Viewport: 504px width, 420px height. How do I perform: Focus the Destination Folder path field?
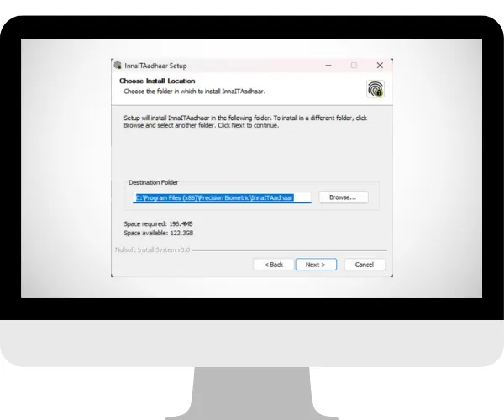click(222, 197)
